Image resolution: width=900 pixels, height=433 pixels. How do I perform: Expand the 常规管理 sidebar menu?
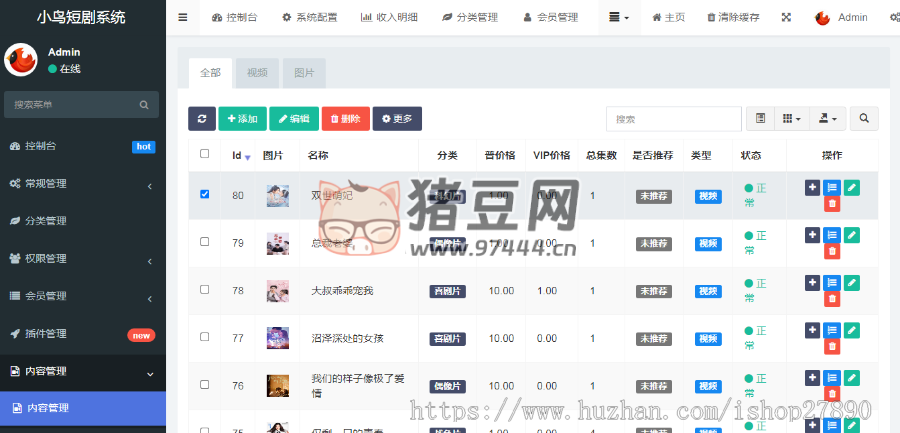pyautogui.click(x=83, y=184)
